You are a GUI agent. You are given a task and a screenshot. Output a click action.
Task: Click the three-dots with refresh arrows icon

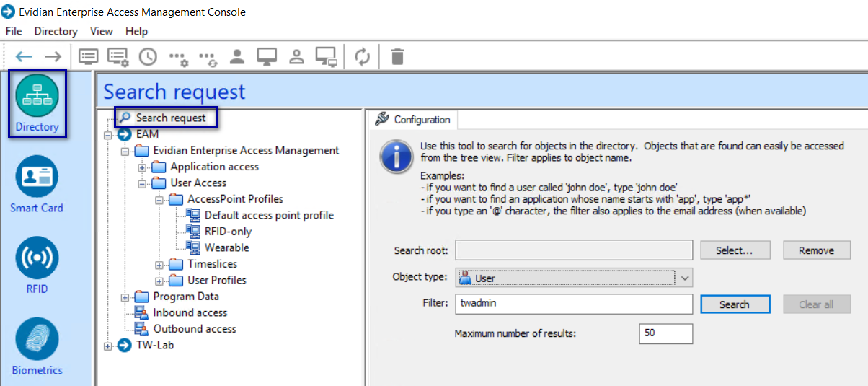pyautogui.click(x=208, y=58)
